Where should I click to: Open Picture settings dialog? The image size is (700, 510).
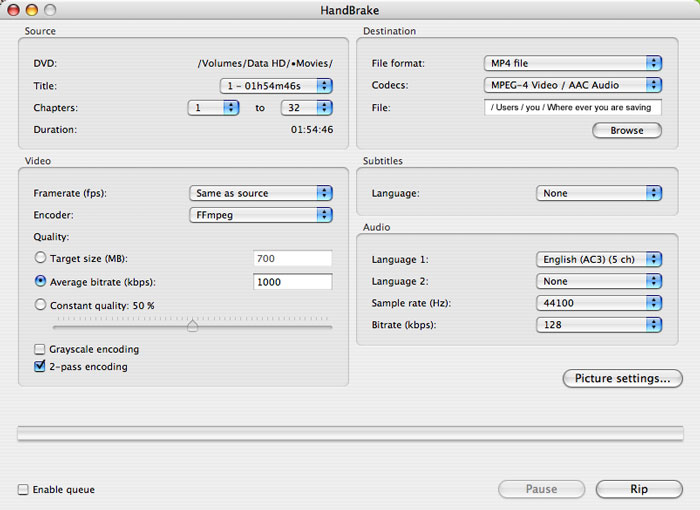point(622,378)
